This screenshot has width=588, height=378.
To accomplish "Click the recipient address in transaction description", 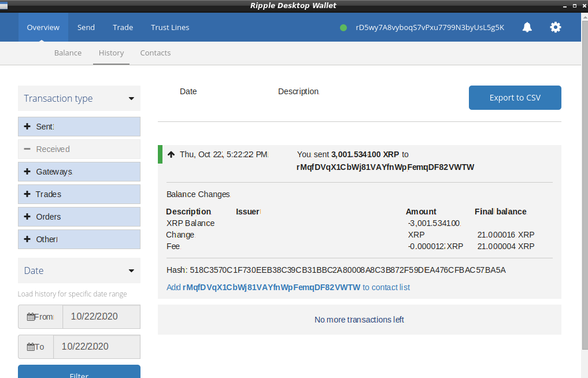I will point(385,167).
